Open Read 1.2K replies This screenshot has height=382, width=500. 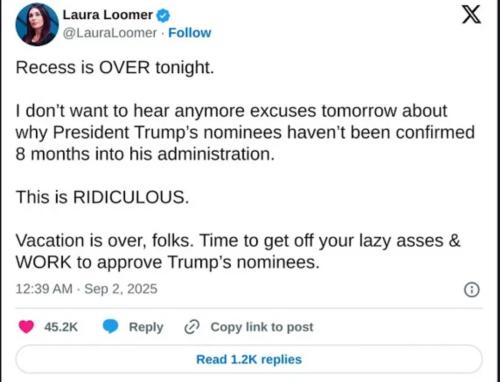tap(249, 359)
